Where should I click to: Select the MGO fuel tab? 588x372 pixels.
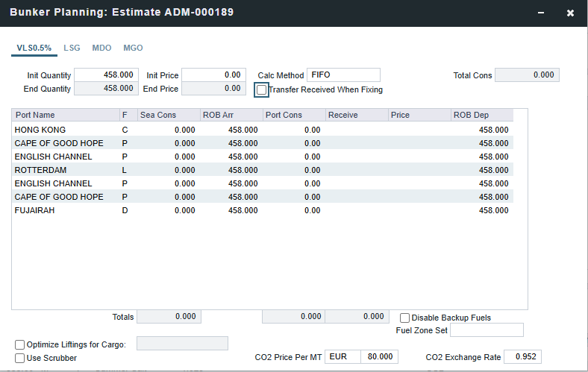(133, 48)
